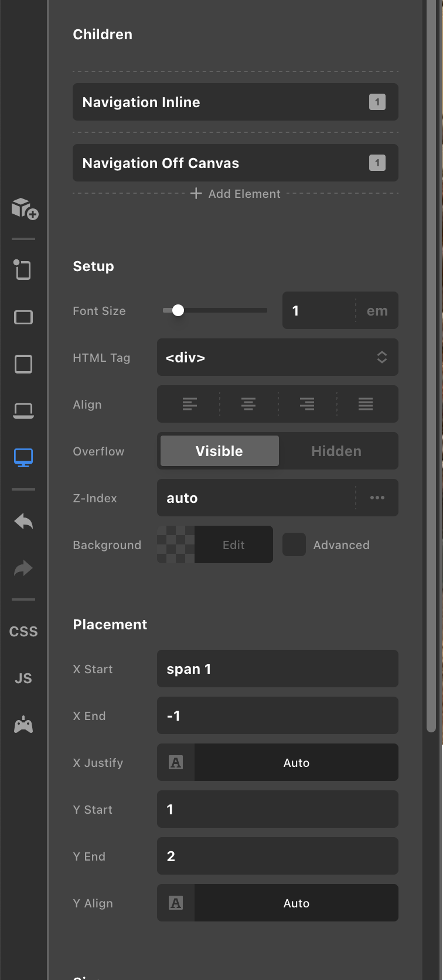Open the X Justify Auto selector

[x=296, y=762]
